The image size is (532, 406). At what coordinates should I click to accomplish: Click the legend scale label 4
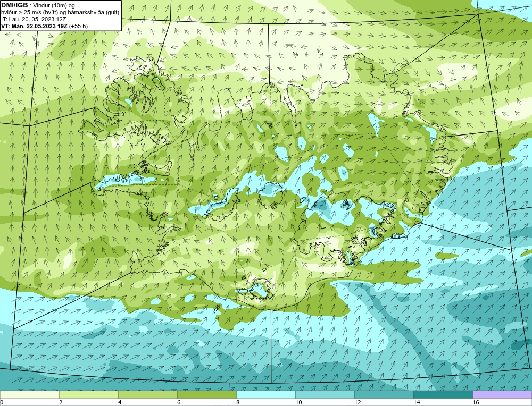(120, 402)
